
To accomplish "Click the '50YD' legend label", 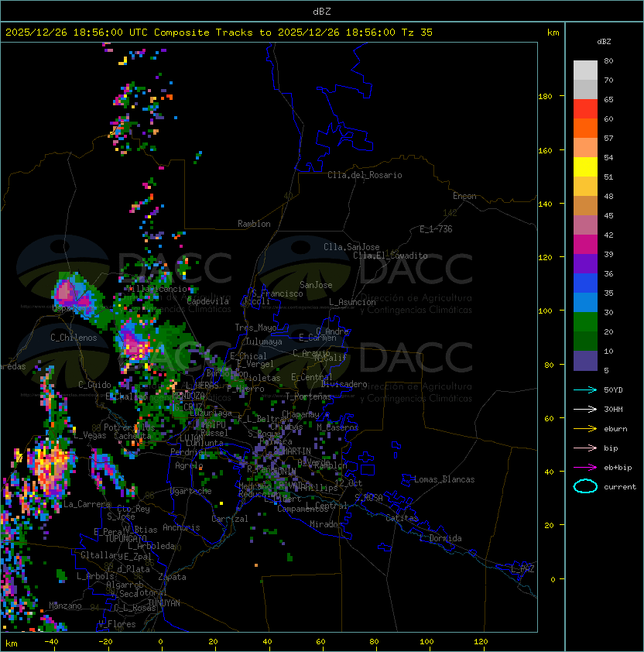I will [613, 389].
